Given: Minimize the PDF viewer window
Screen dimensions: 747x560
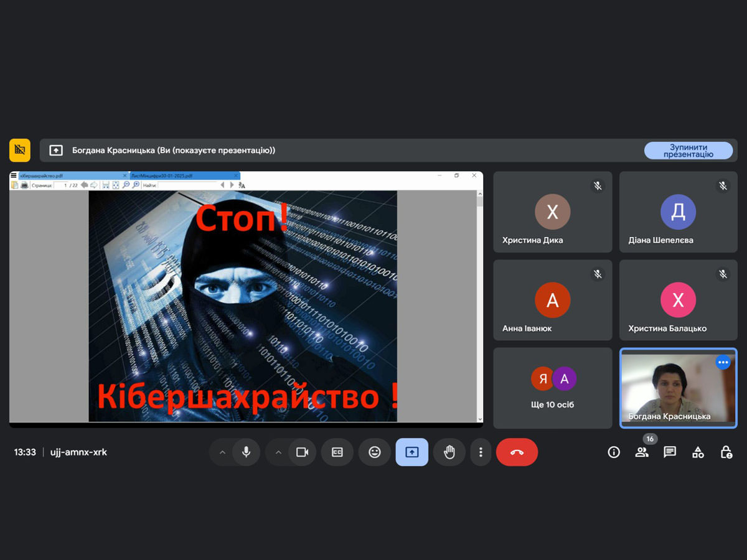Looking at the screenshot, I should click(439, 175).
